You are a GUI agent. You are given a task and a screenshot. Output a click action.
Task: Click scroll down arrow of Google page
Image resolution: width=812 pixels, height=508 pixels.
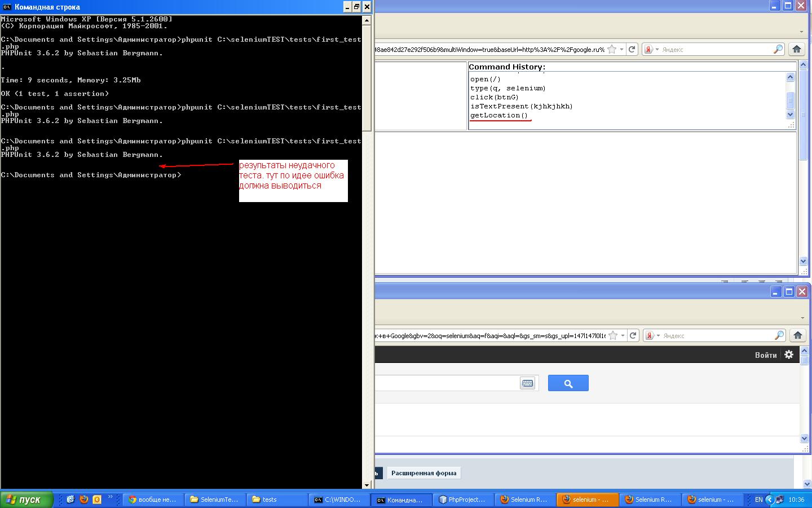click(x=804, y=437)
